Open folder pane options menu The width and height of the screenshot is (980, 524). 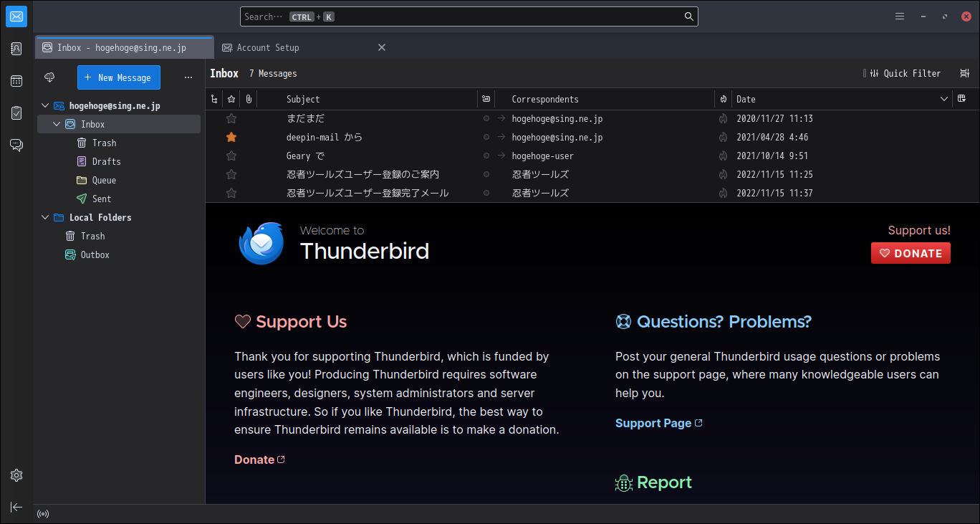(188, 77)
